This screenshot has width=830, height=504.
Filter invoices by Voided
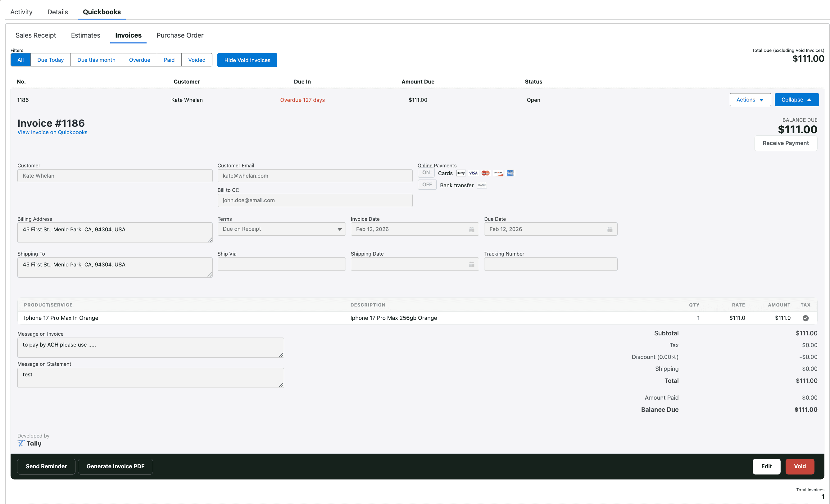197,60
